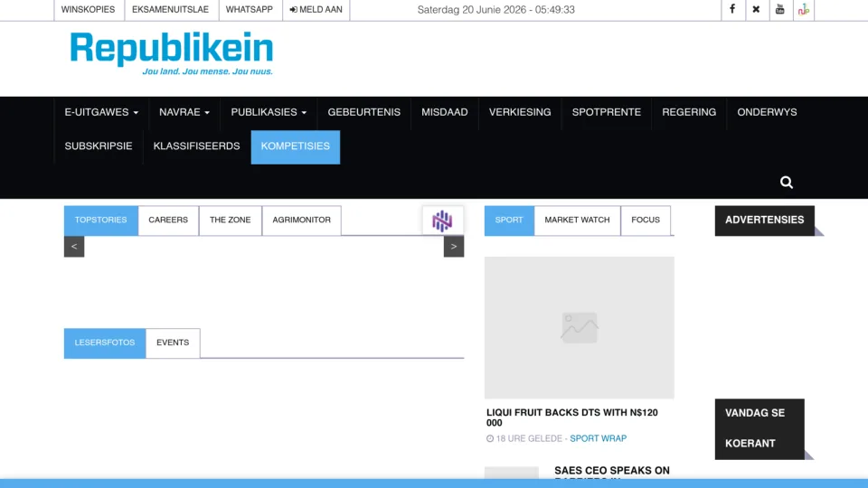Select the EVENTS tab

pos(173,343)
